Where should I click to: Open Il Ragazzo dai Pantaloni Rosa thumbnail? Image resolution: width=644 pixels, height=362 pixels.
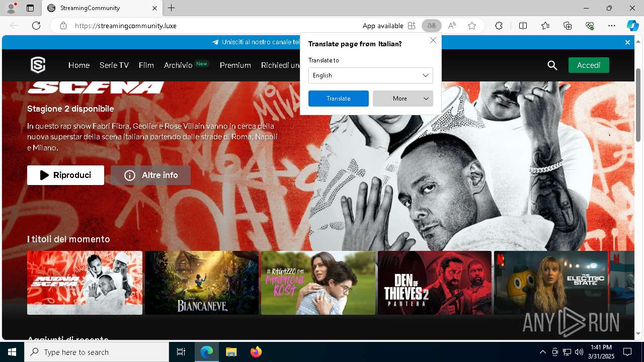click(x=318, y=283)
